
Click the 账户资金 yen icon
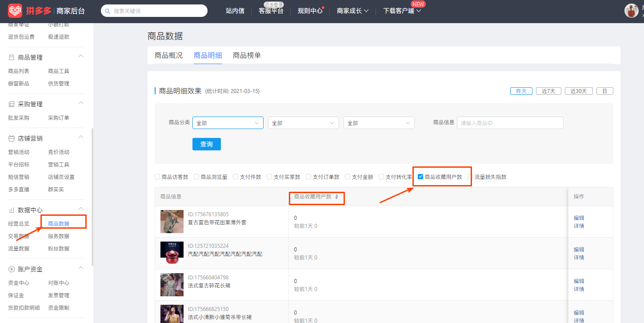pos(12,269)
